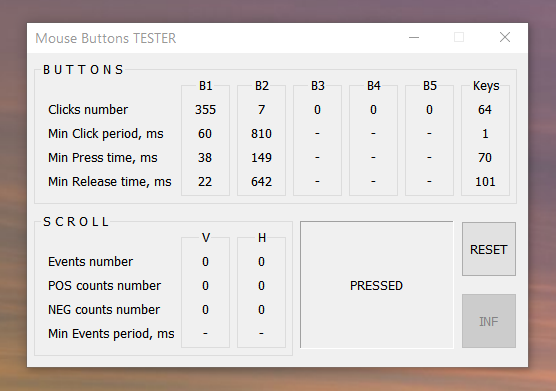556x391 pixels.
Task: Click the NEG counts number label
Action: coord(104,310)
